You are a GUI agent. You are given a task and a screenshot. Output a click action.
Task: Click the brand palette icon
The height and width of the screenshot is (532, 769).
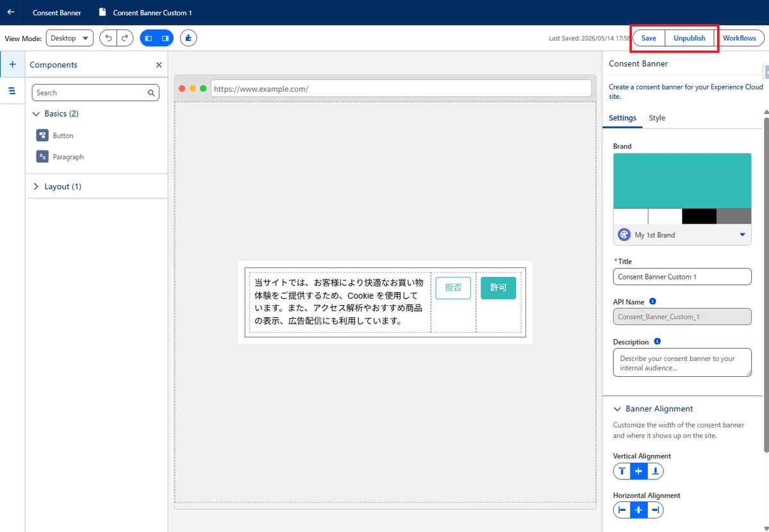pos(624,235)
